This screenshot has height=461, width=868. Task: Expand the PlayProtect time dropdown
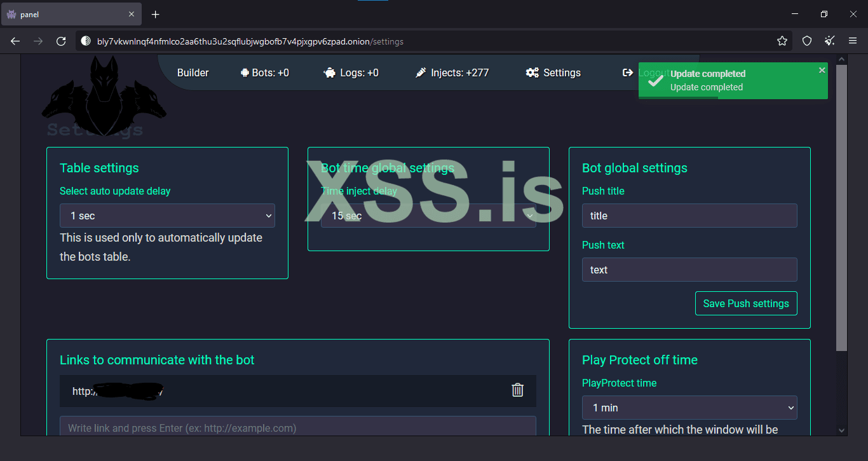coord(689,408)
